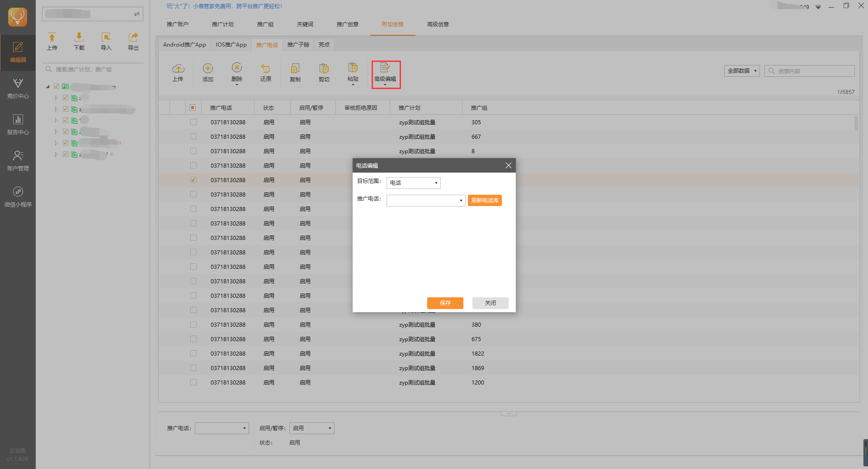This screenshot has height=469, width=868.
Task: Click the 导出 export icon
Action: [x=133, y=41]
